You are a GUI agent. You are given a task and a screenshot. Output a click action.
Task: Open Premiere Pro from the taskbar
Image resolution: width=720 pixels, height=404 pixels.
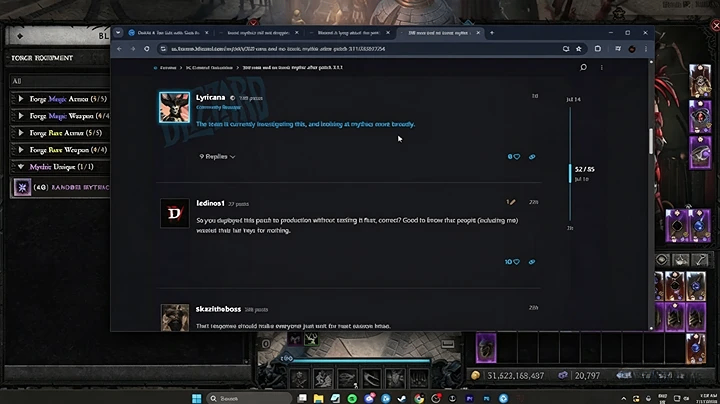[x=469, y=398]
